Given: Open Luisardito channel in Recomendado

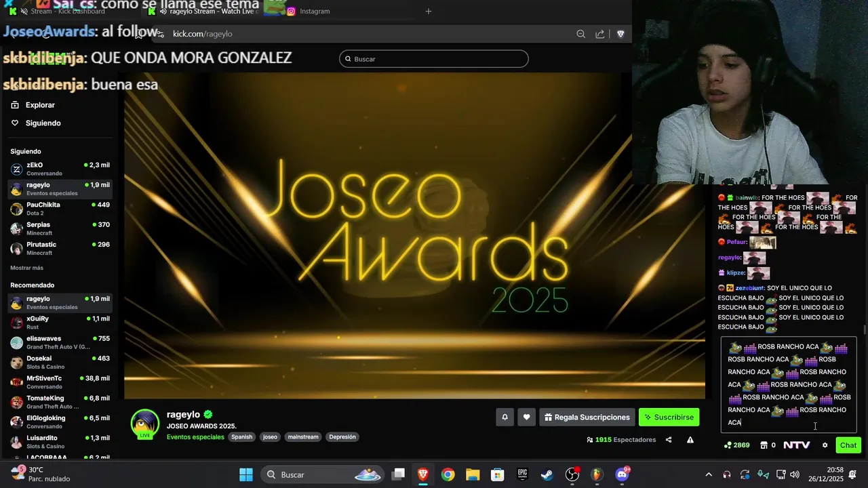Looking at the screenshot, I should click(60, 442).
